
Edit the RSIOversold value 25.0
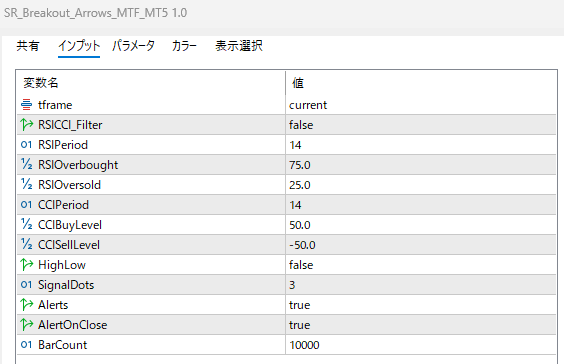click(420, 185)
